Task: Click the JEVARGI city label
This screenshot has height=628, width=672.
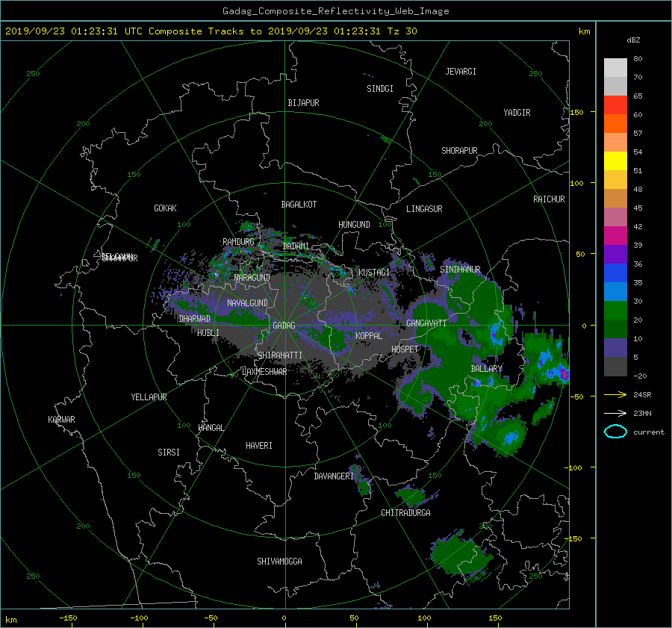Action: pyautogui.click(x=461, y=72)
